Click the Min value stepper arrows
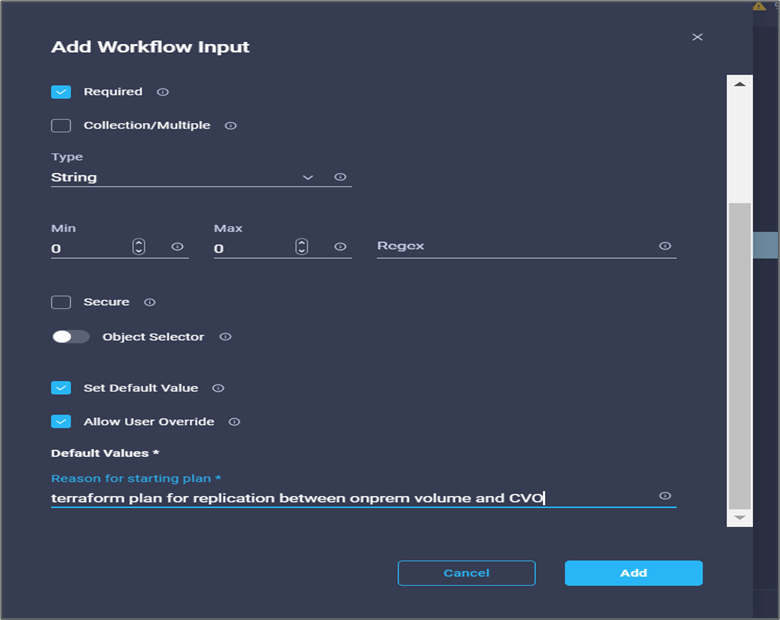Image resolution: width=780 pixels, height=620 pixels. coord(139,246)
